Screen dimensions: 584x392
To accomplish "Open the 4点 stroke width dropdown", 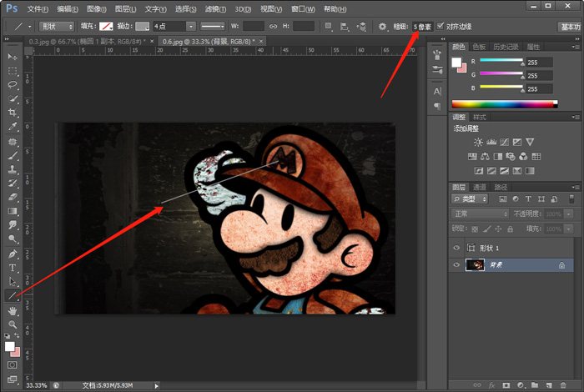I will coord(191,27).
